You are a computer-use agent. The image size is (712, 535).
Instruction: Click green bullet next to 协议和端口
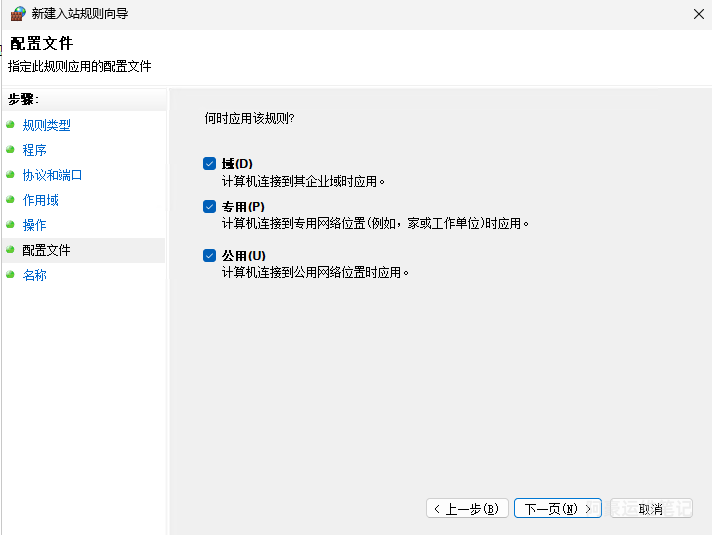(10, 175)
